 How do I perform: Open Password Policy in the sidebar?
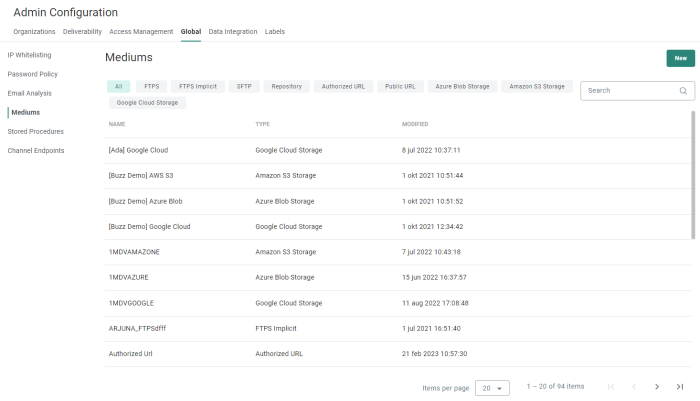[33, 74]
